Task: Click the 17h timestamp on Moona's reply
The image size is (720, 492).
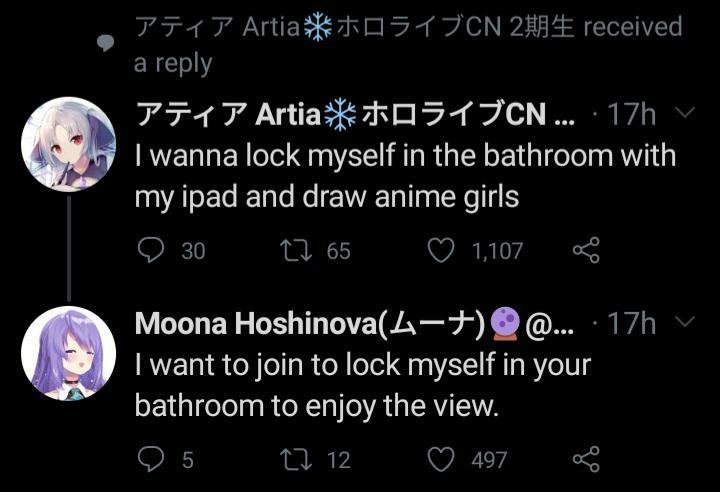Action: pos(630,324)
